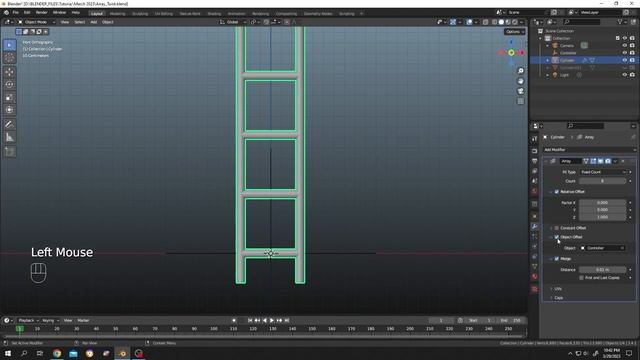
Task: Open the Add Modifier dropdown
Action: 589,150
